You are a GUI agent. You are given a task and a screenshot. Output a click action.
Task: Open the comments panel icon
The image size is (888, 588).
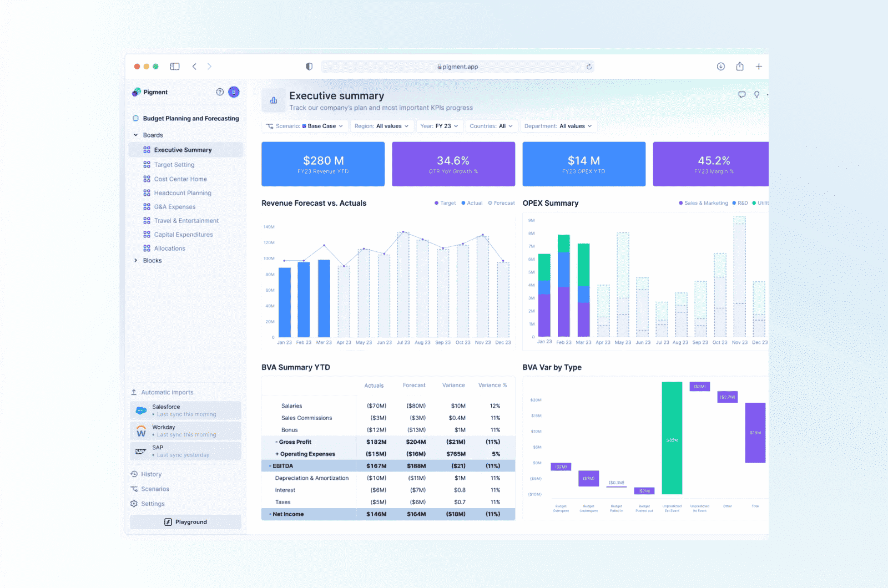pos(741,94)
